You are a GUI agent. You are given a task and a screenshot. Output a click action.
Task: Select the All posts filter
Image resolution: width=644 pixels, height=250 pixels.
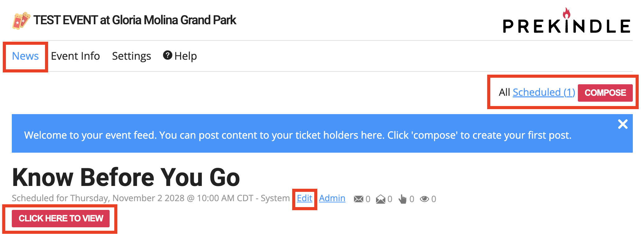[x=504, y=92]
